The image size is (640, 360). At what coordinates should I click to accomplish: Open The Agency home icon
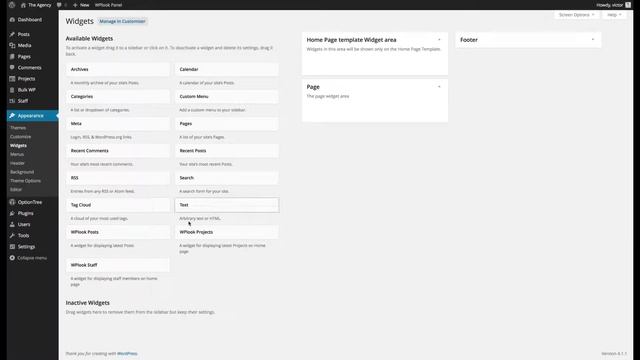[x=23, y=5]
